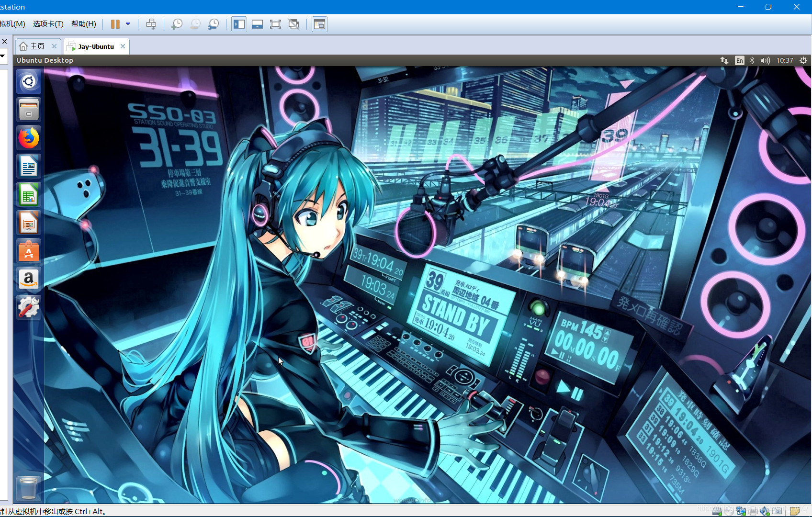This screenshot has width=812, height=517.
Task: Toggle the thumbnail bar view
Action: pyautogui.click(x=257, y=24)
